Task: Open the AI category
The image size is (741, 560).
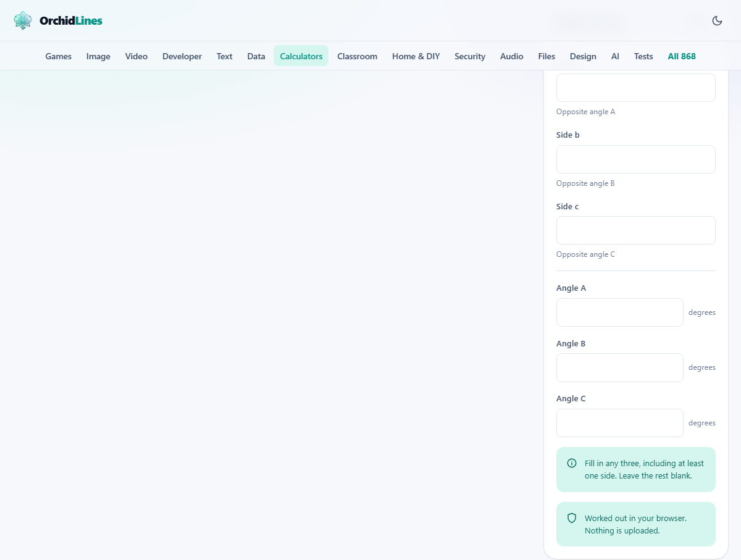Action: 615,56
